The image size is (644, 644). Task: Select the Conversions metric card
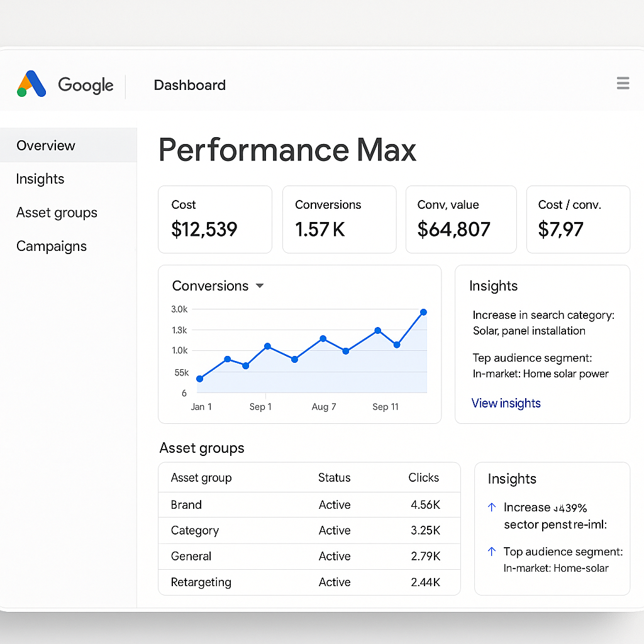pyautogui.click(x=339, y=219)
